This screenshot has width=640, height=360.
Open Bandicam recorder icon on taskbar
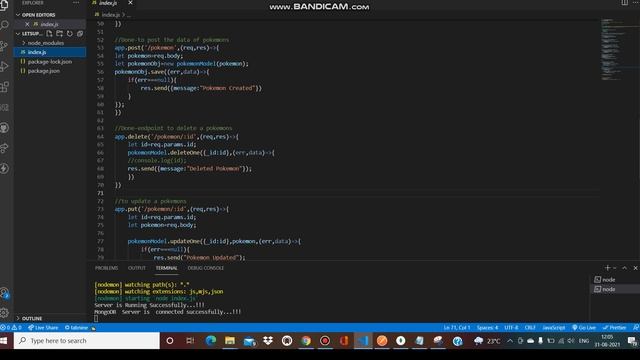coord(325,340)
